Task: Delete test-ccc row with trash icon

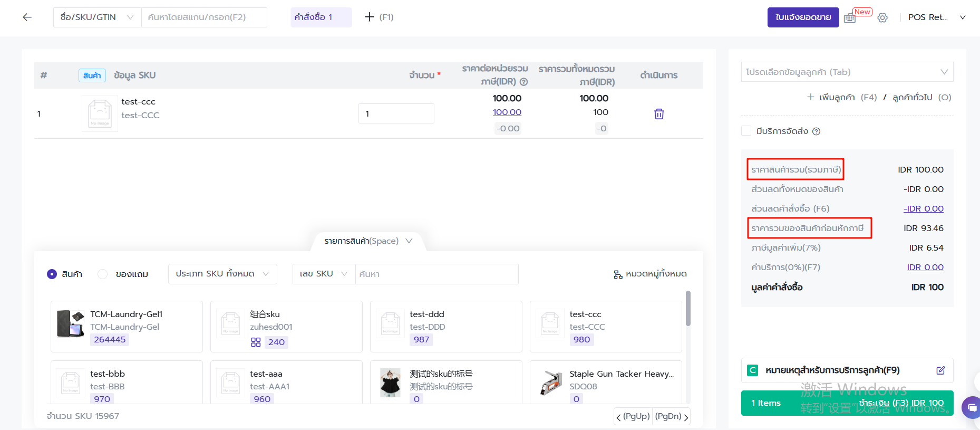Action: (x=659, y=114)
